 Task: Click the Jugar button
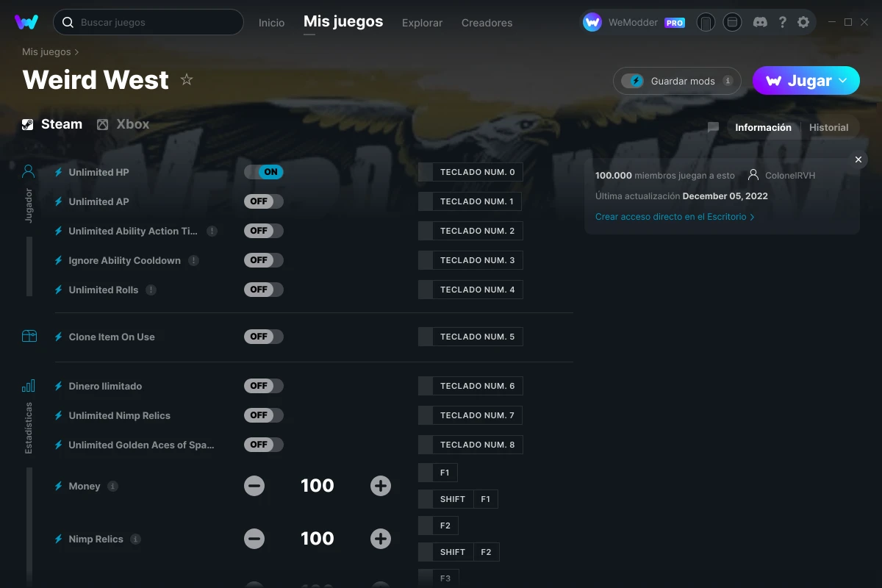point(806,81)
